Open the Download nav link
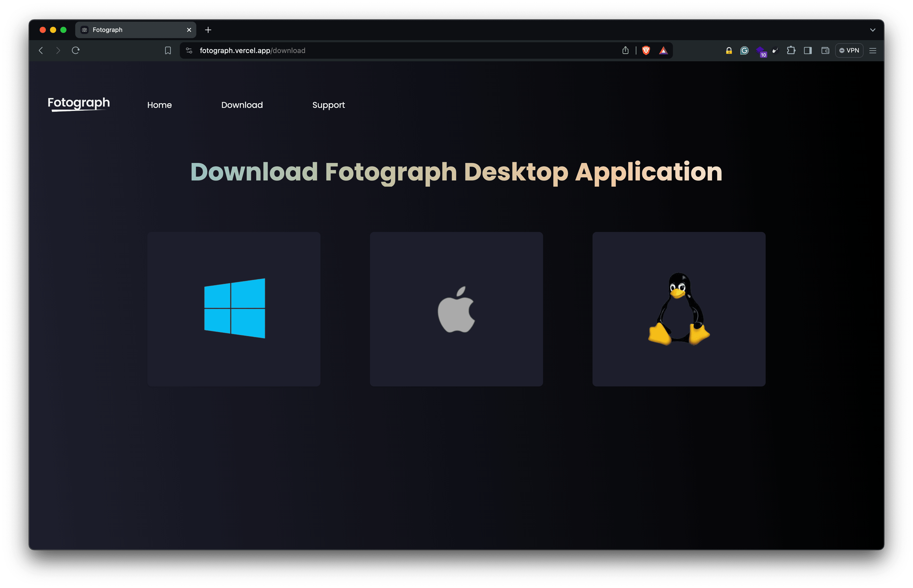The image size is (913, 588). coord(242,105)
